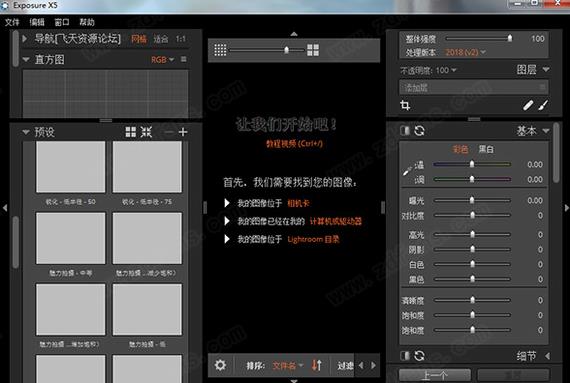Select the crop tool icon
The image size is (570, 383).
point(405,105)
